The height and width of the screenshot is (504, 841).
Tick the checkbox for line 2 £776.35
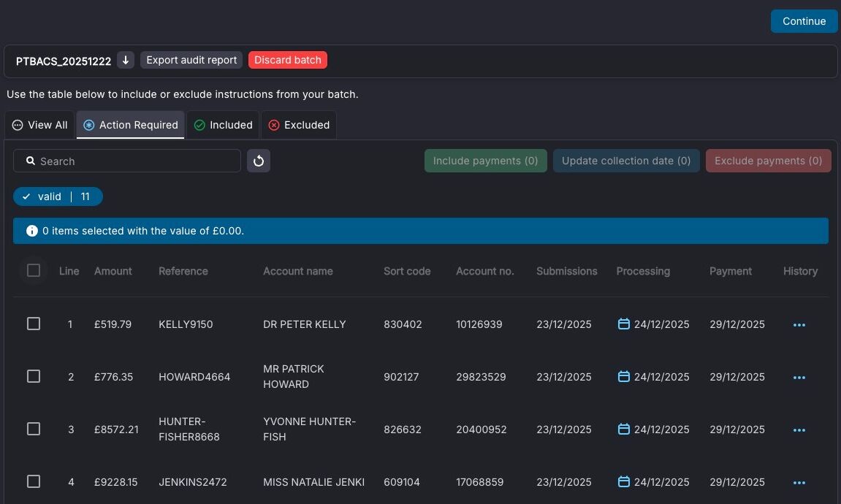(34, 376)
